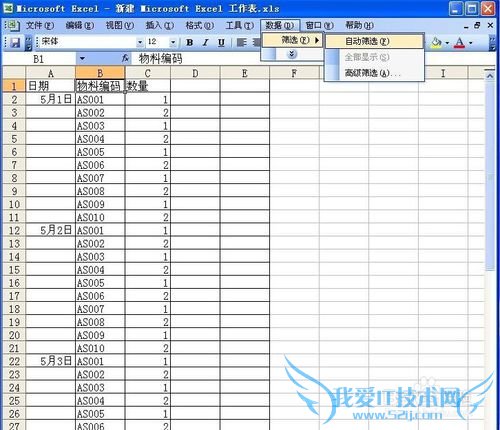Screen dimensions: 500x430
Task: Expand toolbar options next to Save icon
Action: [29, 43]
